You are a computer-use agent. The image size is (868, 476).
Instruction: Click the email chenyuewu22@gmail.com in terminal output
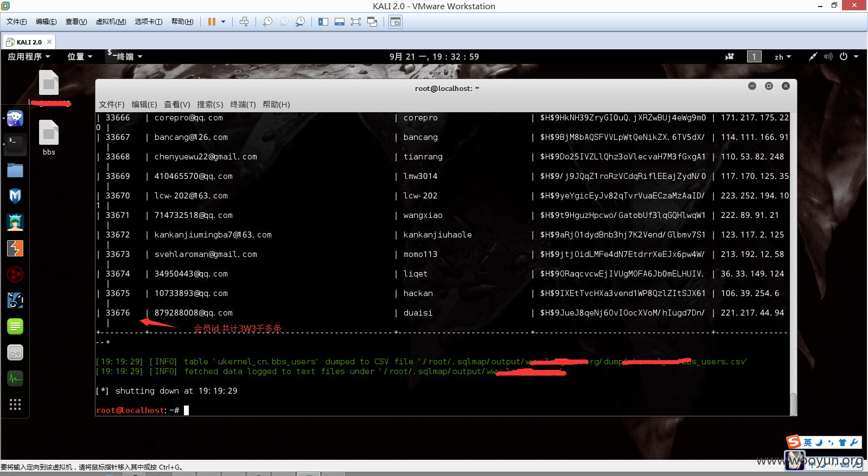click(206, 157)
